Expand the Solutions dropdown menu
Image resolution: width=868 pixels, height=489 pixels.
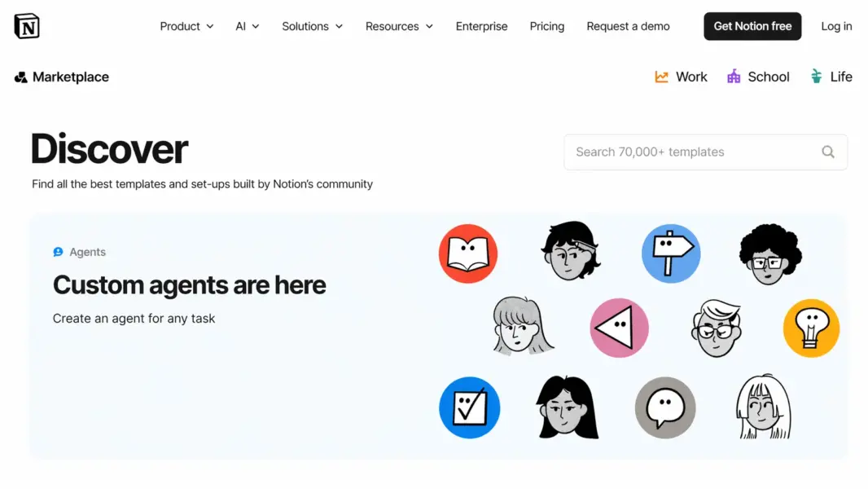(312, 26)
